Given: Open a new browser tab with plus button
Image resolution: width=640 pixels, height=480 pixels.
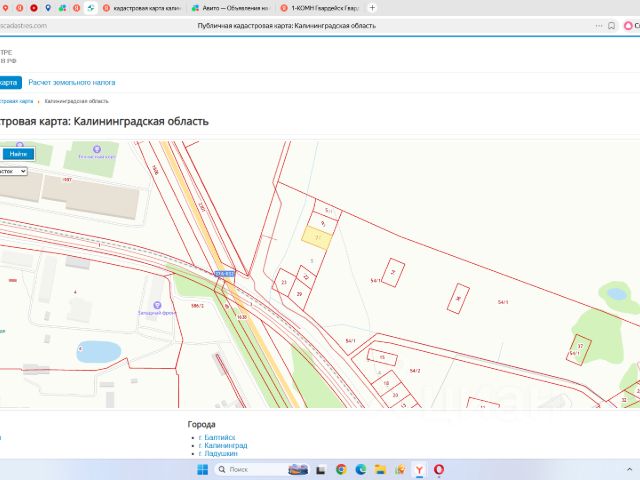Looking at the screenshot, I should 372,8.
